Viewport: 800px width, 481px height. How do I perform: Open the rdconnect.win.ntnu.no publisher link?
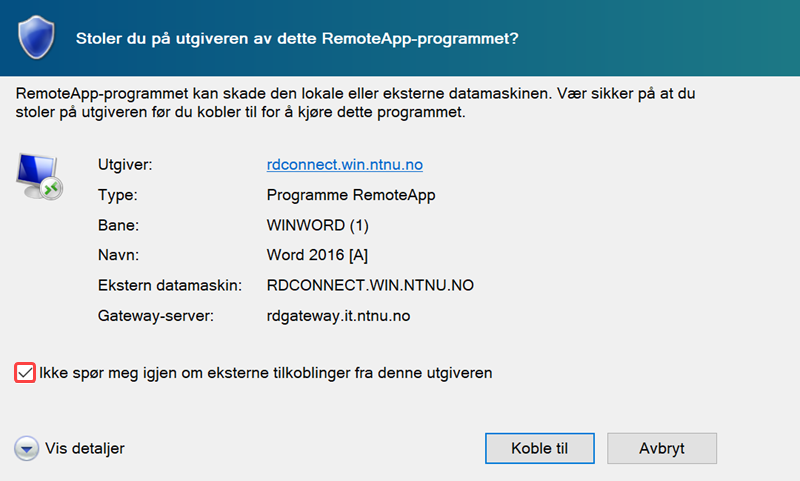[344, 165]
